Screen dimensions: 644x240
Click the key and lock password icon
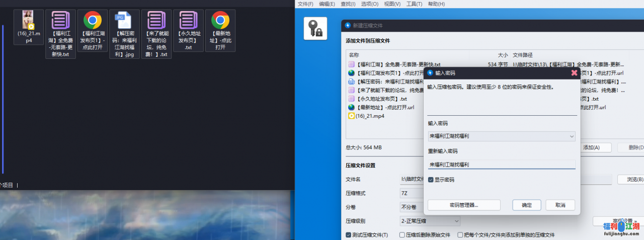click(x=315, y=28)
